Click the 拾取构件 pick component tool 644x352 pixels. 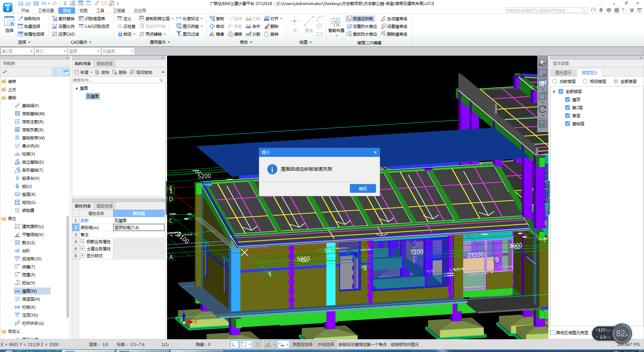click(29, 18)
